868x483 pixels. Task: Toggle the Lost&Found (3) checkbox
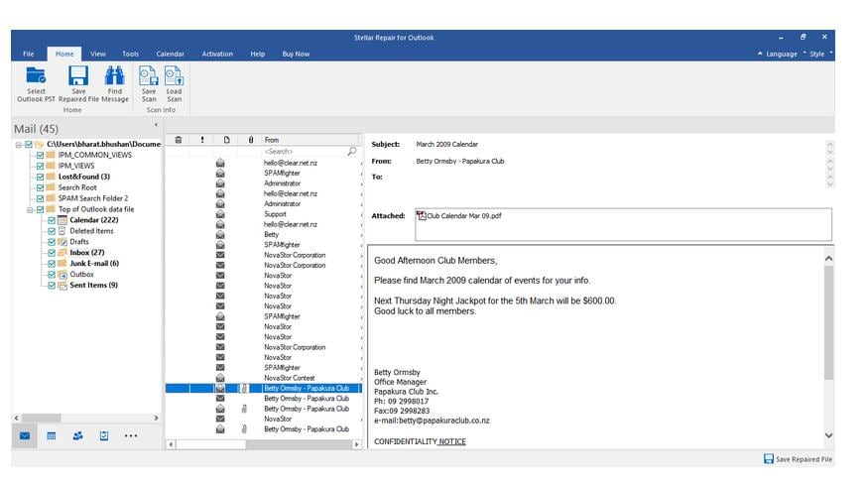click(x=40, y=178)
